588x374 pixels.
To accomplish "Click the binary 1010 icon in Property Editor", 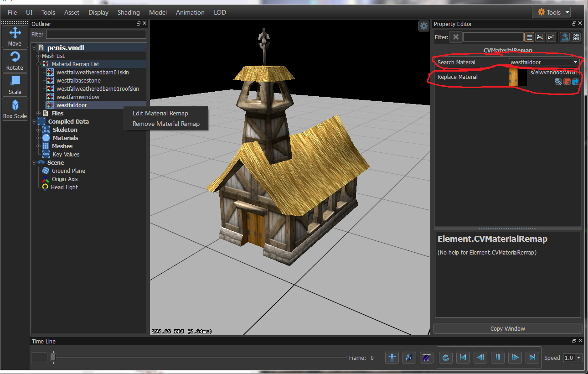I will pos(576,37).
